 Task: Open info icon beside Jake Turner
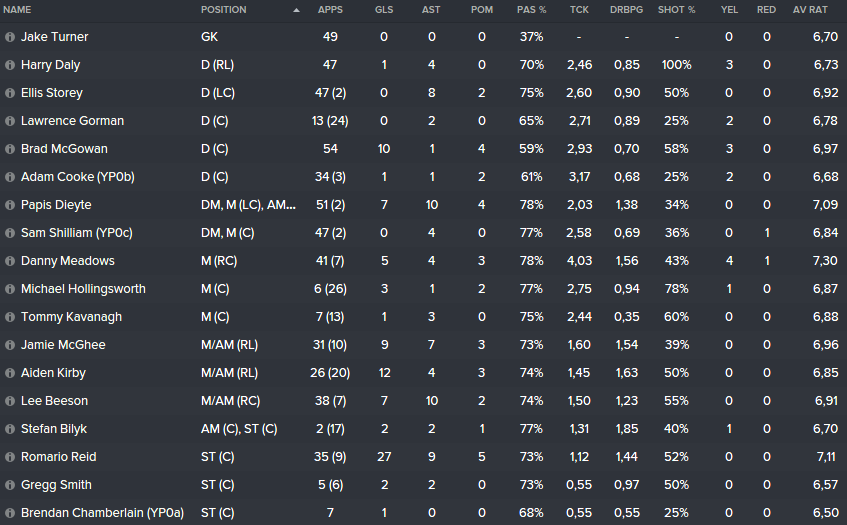9,37
